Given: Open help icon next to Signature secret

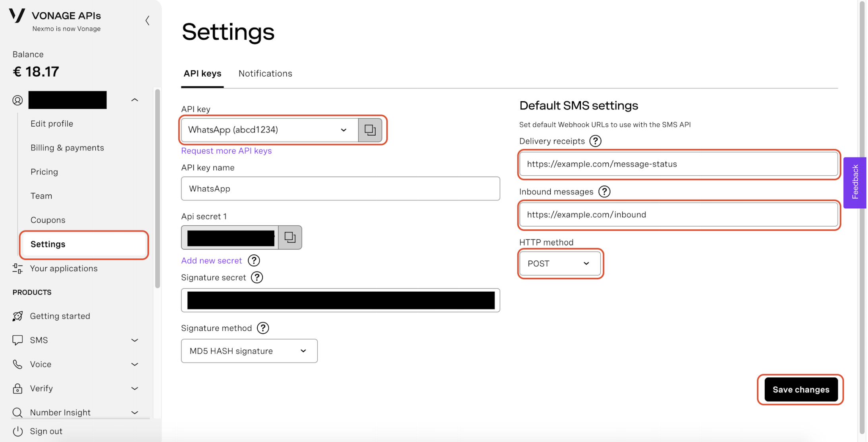Looking at the screenshot, I should (257, 277).
